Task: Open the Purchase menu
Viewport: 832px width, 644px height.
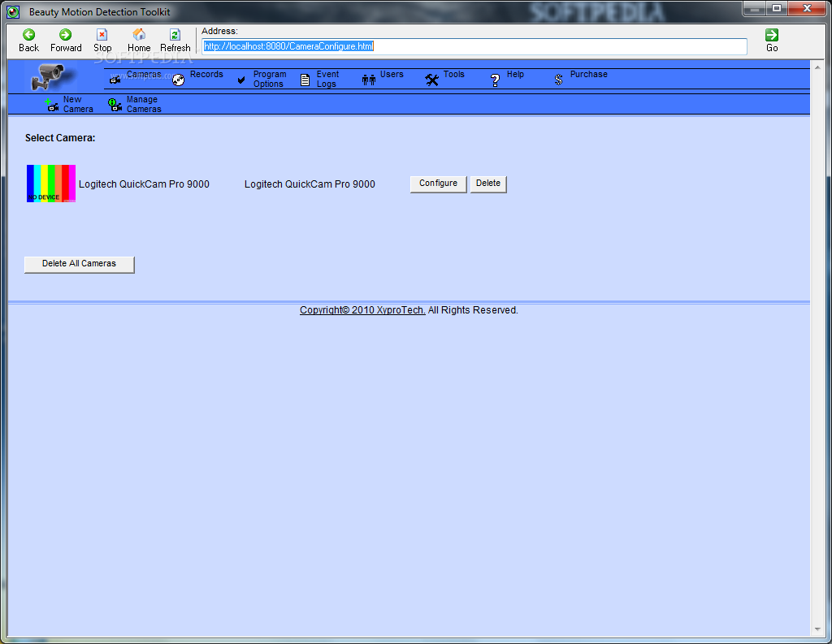Action: [x=588, y=74]
